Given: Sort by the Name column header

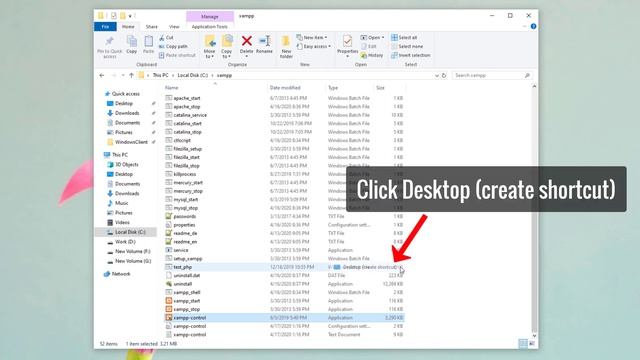Looking at the screenshot, I should coord(171,88).
